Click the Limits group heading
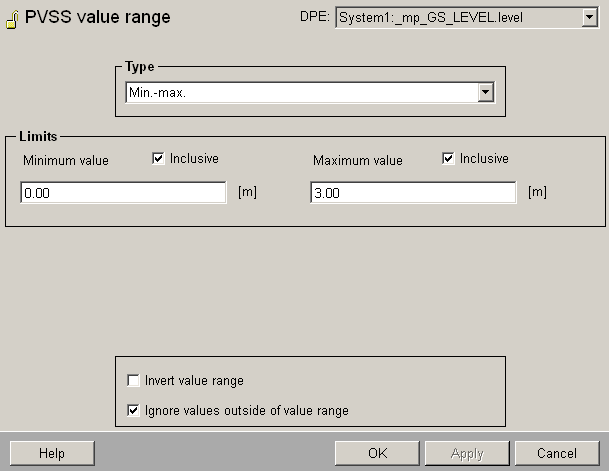The width and height of the screenshot is (609, 471). pos(39,136)
